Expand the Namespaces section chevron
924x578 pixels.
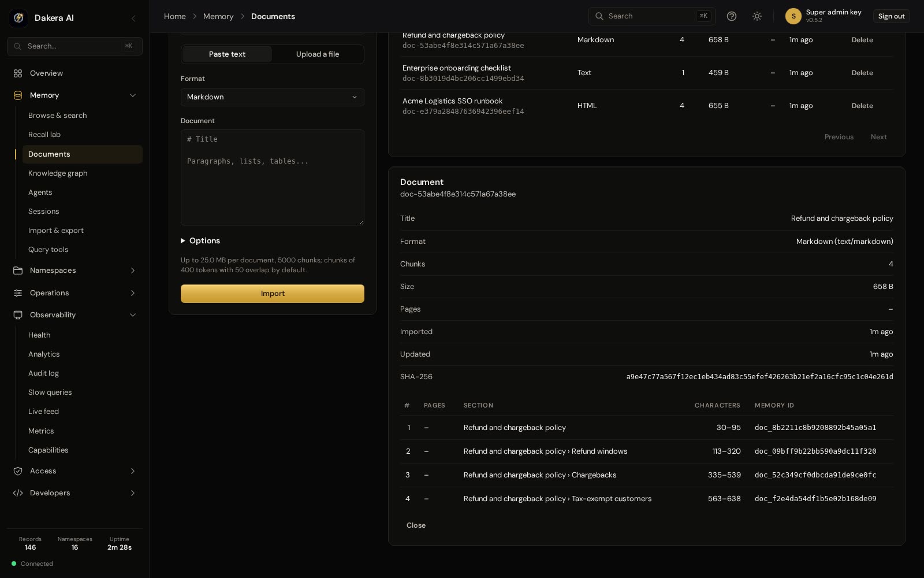point(133,271)
